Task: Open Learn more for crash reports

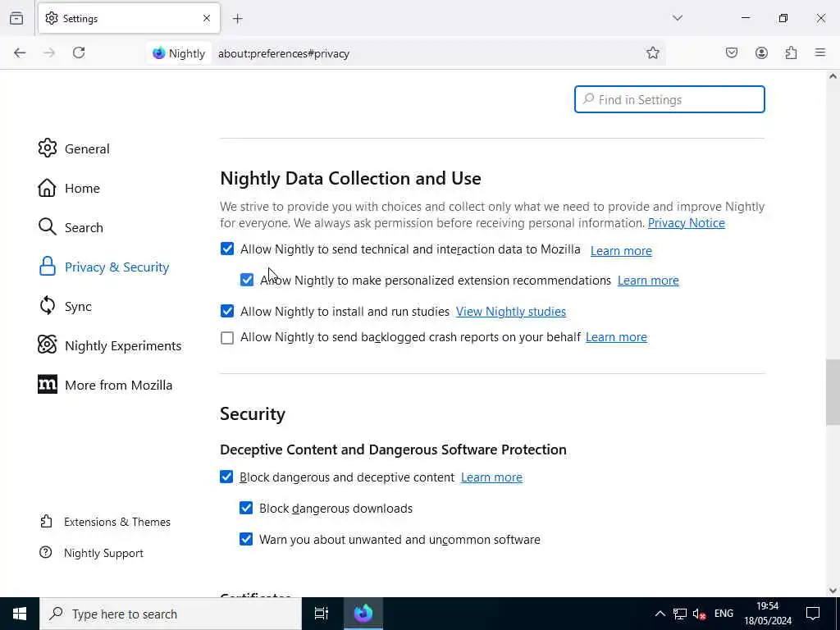Action: pos(616,337)
